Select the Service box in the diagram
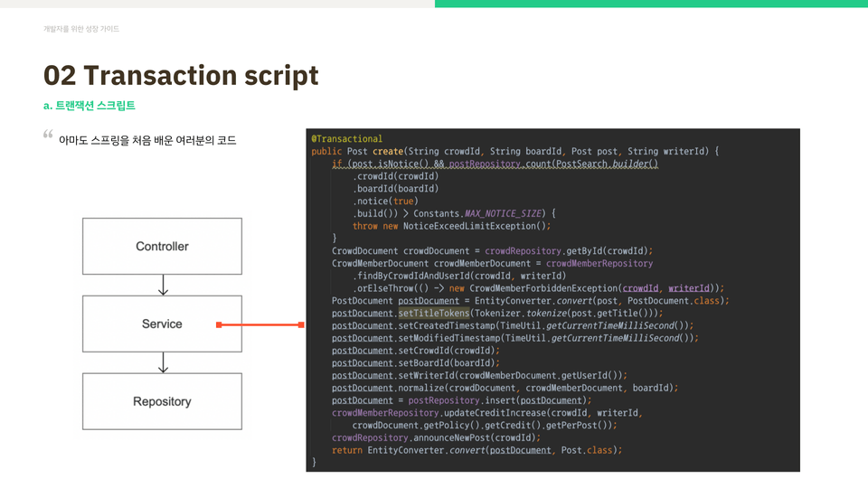Screen dimensions: 868x488 (163, 324)
